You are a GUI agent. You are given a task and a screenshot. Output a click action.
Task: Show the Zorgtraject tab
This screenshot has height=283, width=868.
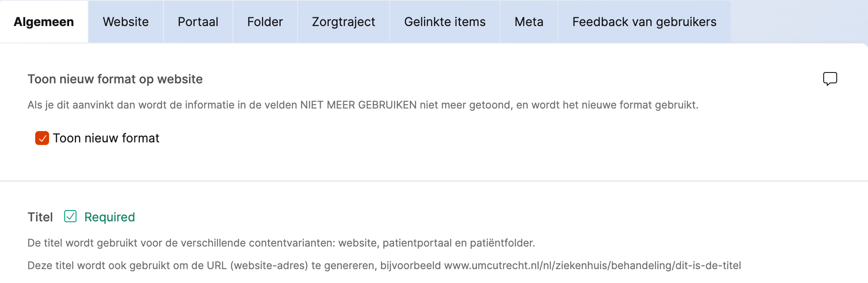[343, 22]
